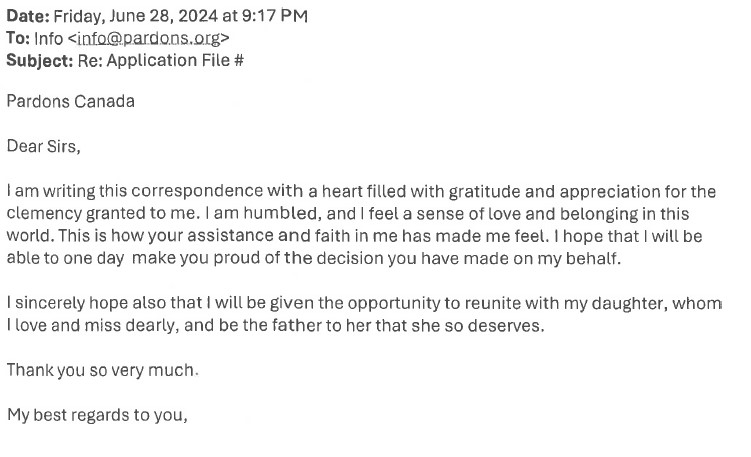Image resolution: width=751 pixels, height=457 pixels.
Task: Click the "Friday, June 28, 2024" date text
Action: (x=136, y=17)
